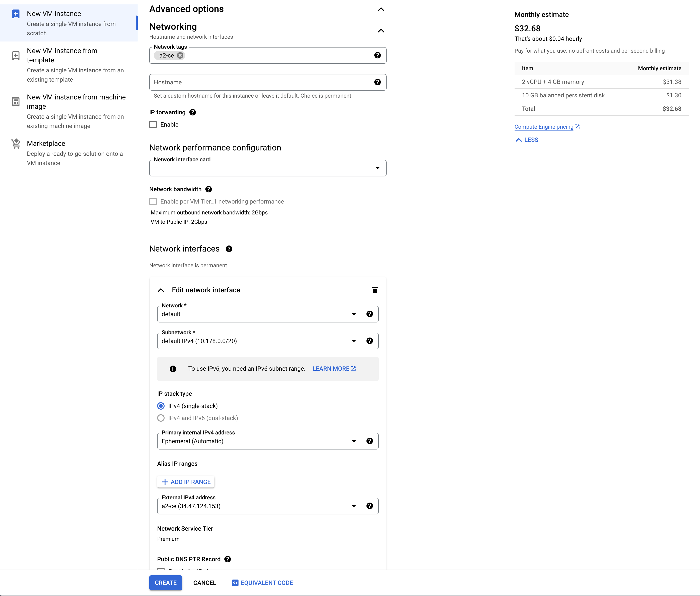Image resolution: width=700 pixels, height=596 pixels.
Task: Click Network interfaces help icon
Action: (229, 249)
